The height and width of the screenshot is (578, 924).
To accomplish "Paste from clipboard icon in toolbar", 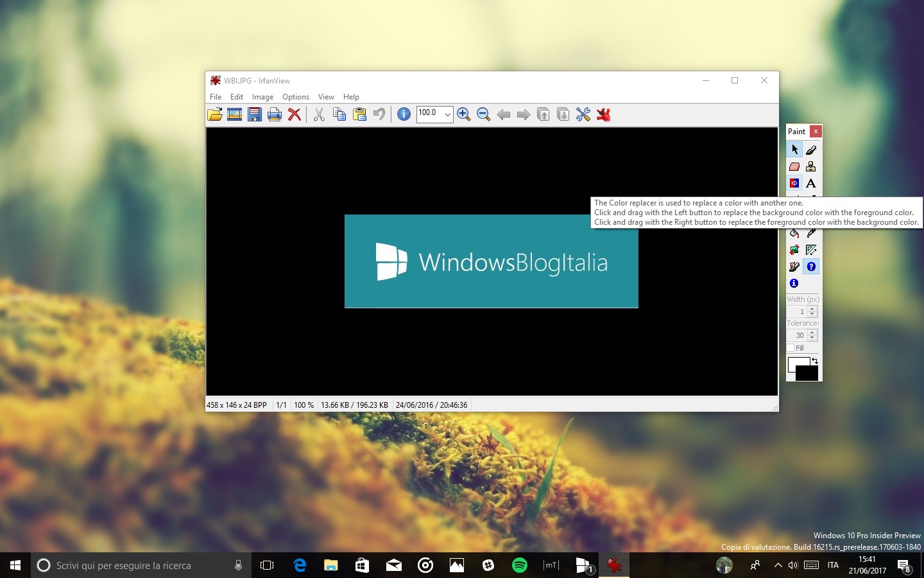I will (x=359, y=114).
